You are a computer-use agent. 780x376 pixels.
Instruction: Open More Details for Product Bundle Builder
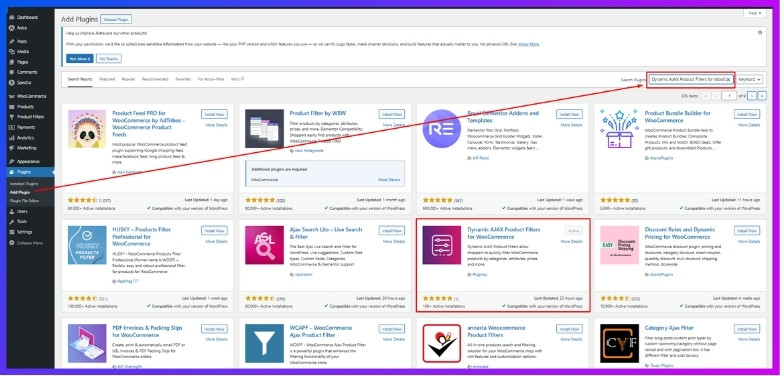tap(749, 125)
